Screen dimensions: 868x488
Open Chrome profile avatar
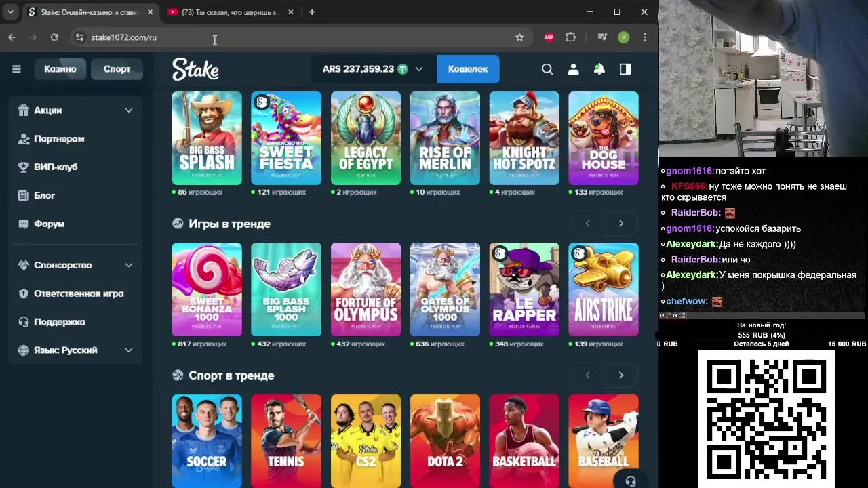point(623,37)
